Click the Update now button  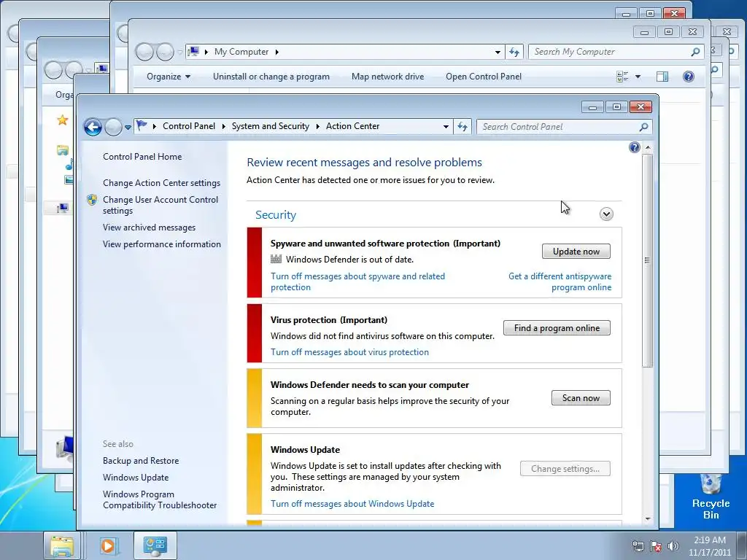click(x=576, y=252)
